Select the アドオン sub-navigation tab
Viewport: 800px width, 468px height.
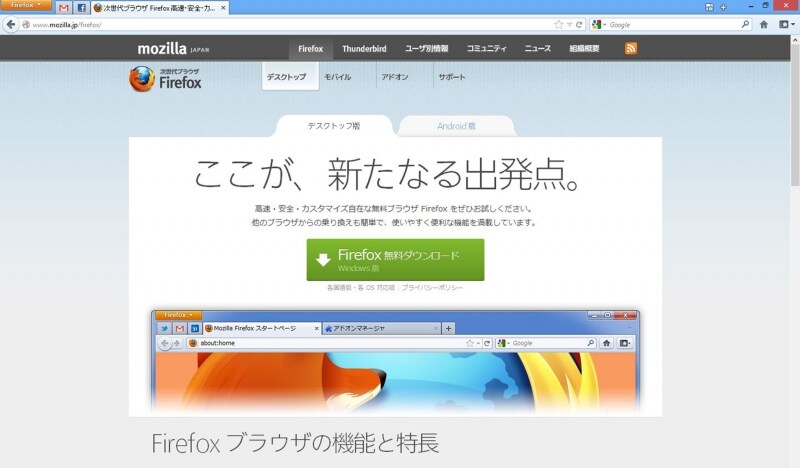coord(395,77)
